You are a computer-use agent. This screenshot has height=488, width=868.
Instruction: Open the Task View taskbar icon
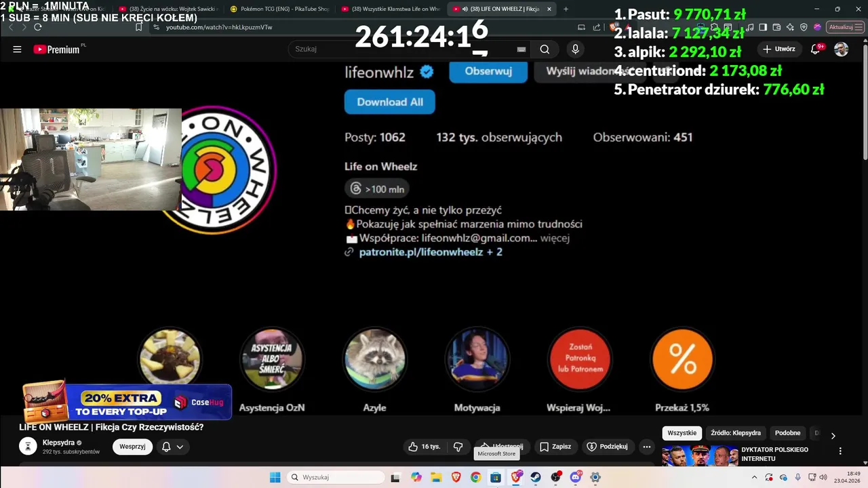click(395, 477)
